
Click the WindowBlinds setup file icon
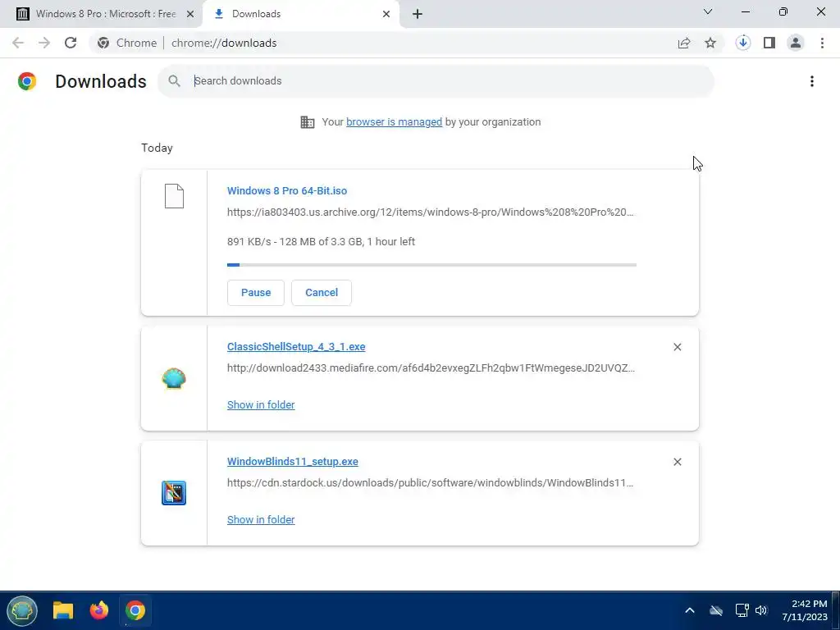[x=174, y=493]
